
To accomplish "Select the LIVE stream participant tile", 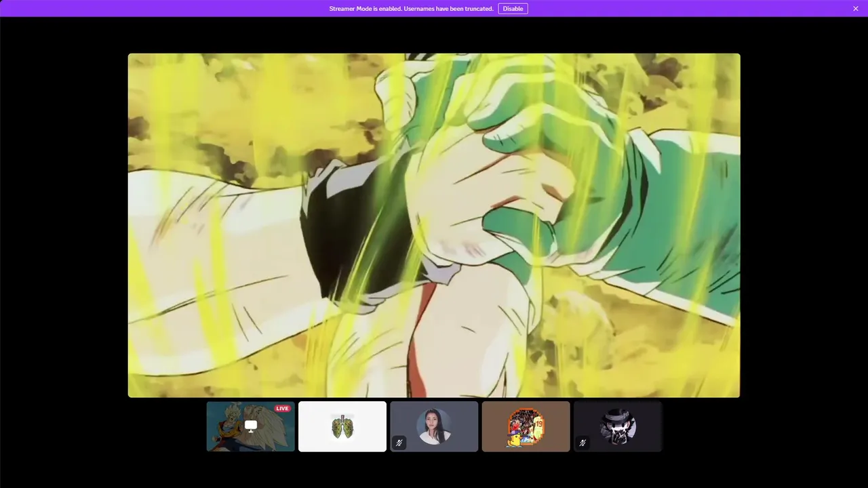I will click(251, 426).
